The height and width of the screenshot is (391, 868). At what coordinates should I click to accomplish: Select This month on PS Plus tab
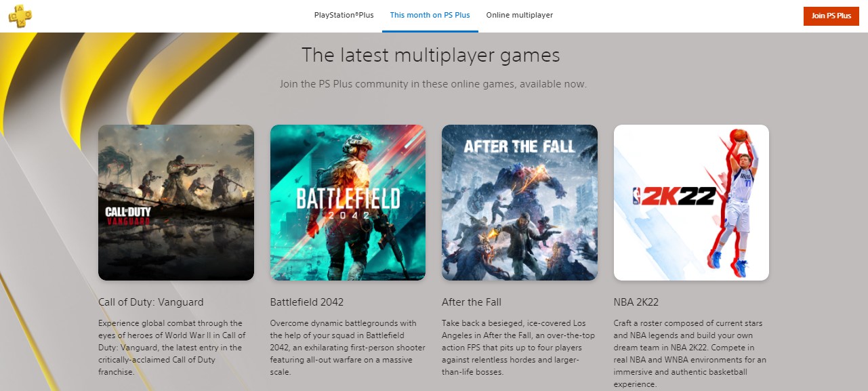(430, 15)
